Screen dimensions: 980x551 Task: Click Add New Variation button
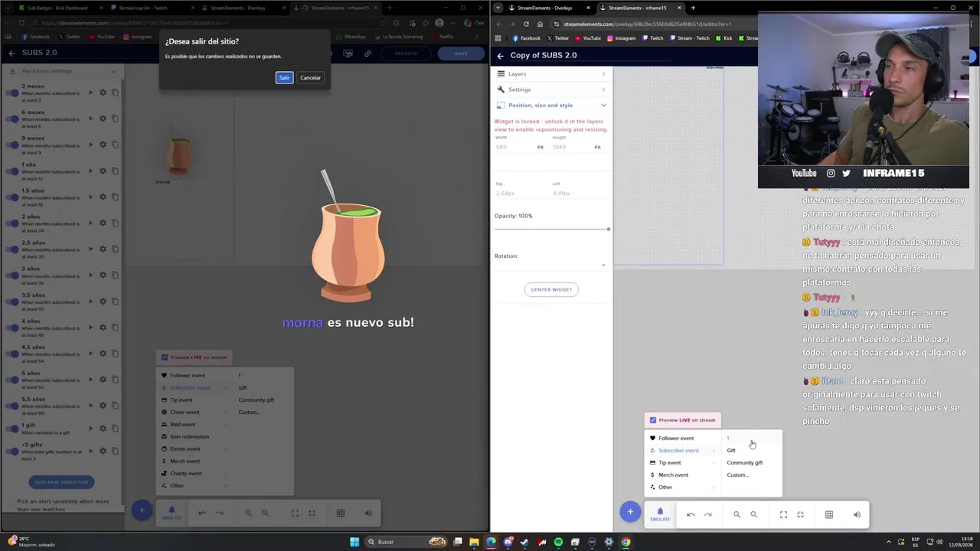pyautogui.click(x=61, y=482)
